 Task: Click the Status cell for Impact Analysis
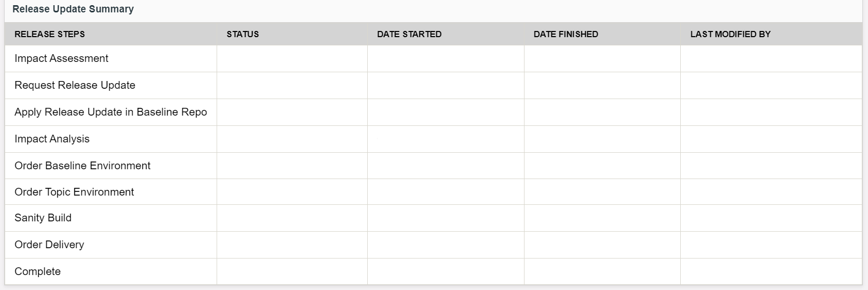[x=292, y=139]
